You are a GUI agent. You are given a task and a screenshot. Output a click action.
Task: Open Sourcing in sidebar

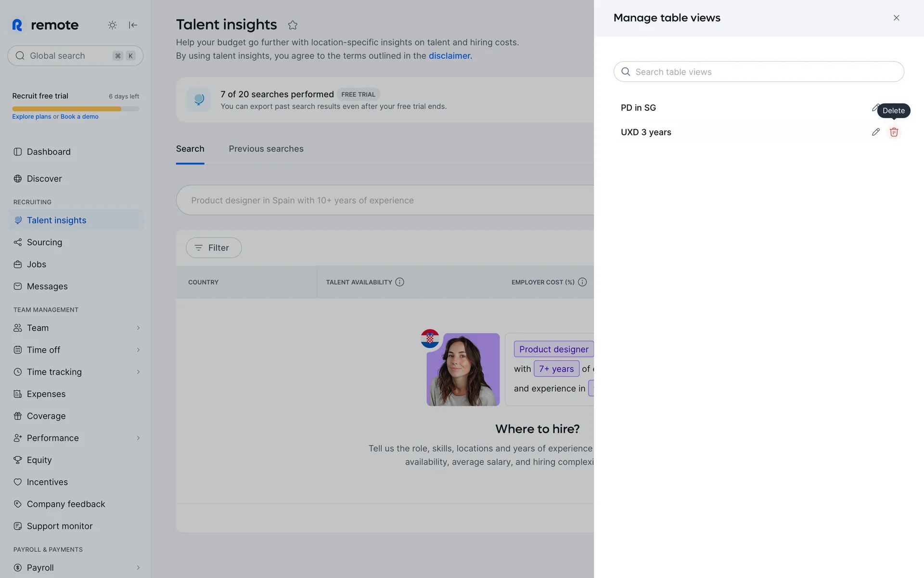(x=44, y=242)
